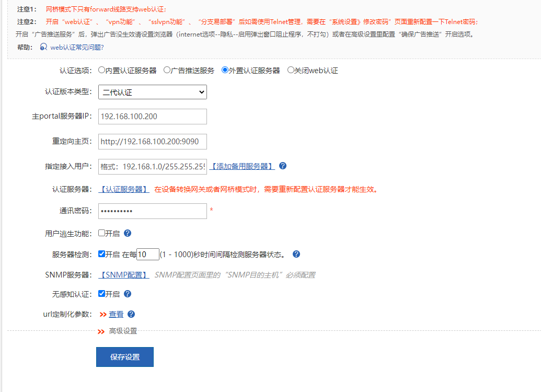Click help icon beside 用户逃生功能
The height and width of the screenshot is (392, 541).
[128, 233]
